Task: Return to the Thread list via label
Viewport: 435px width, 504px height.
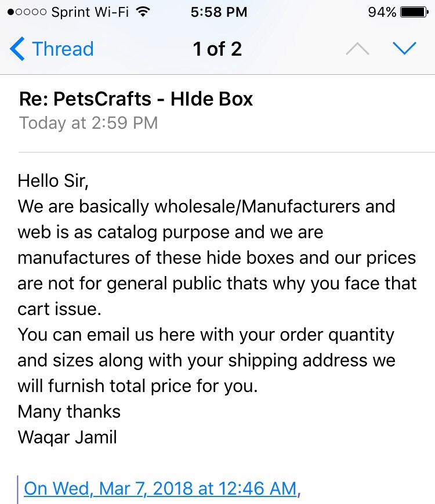Action: coord(63,49)
